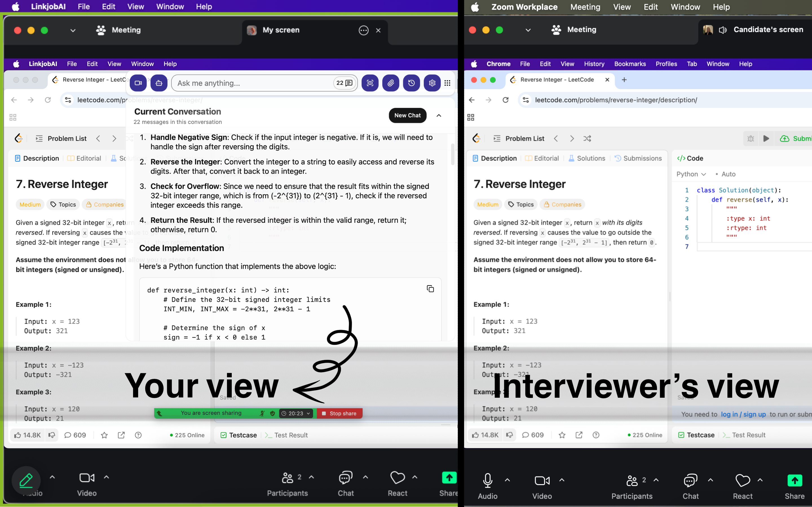
Task: Toggle the thumbs up like with 14.8K
Action: (x=28, y=435)
